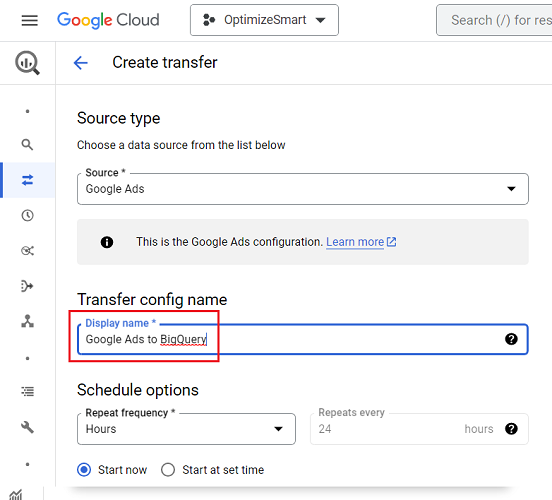Click the help icon beside Repeats every
552x500 pixels.
pyautogui.click(x=511, y=429)
